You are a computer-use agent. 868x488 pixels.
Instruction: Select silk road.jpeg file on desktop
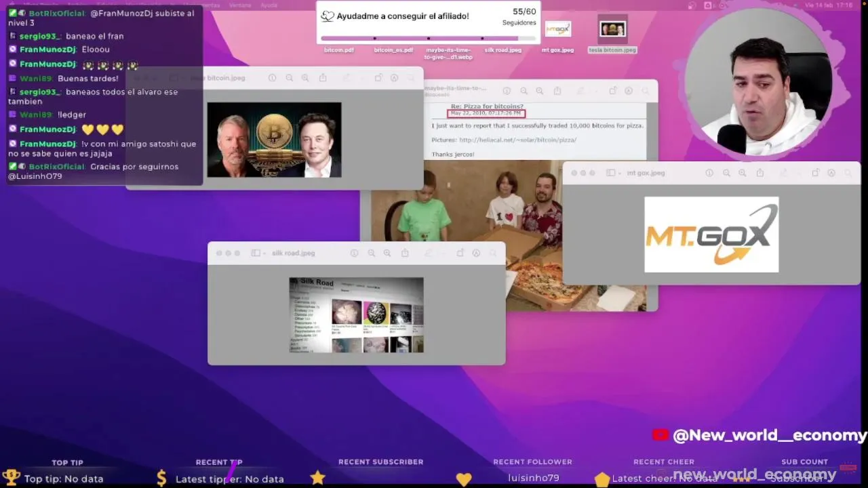pos(503,49)
